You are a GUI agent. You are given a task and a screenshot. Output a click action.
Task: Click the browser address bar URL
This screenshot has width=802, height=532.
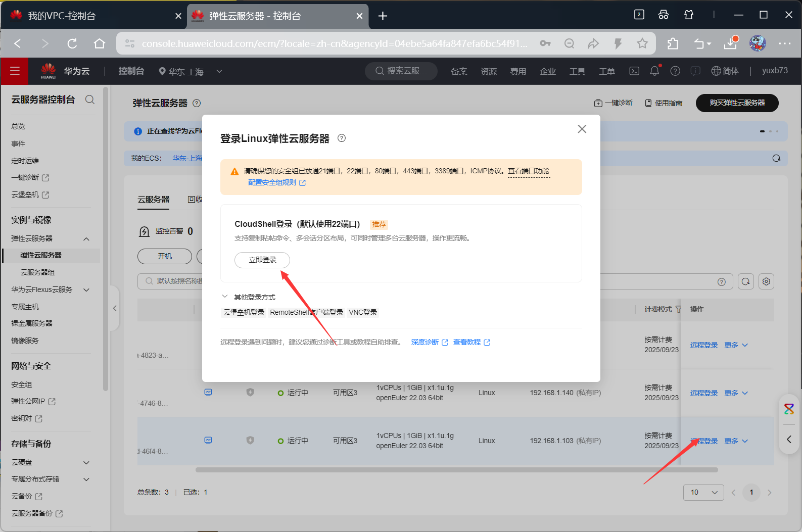click(x=335, y=44)
